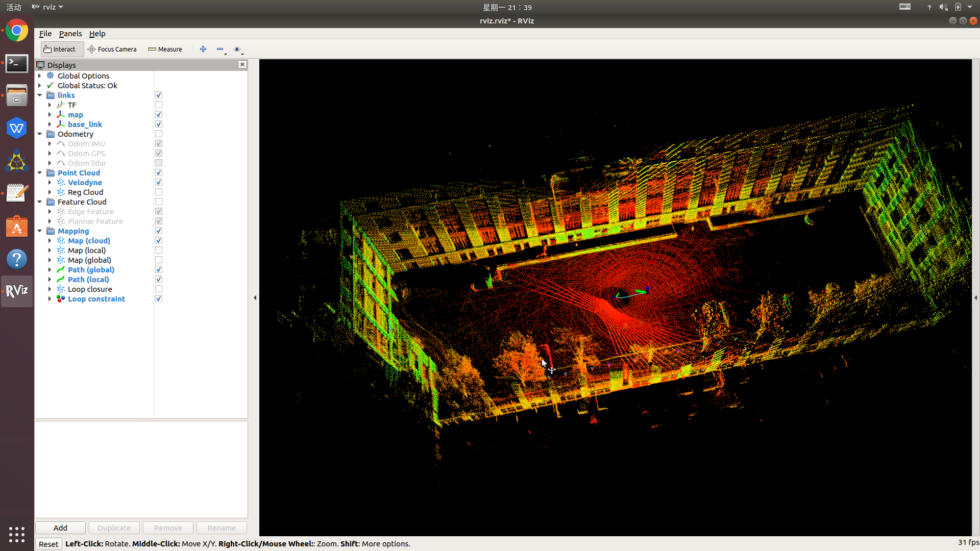Click the Interact tool button
This screenshot has height=551, width=980.
pyautogui.click(x=60, y=49)
